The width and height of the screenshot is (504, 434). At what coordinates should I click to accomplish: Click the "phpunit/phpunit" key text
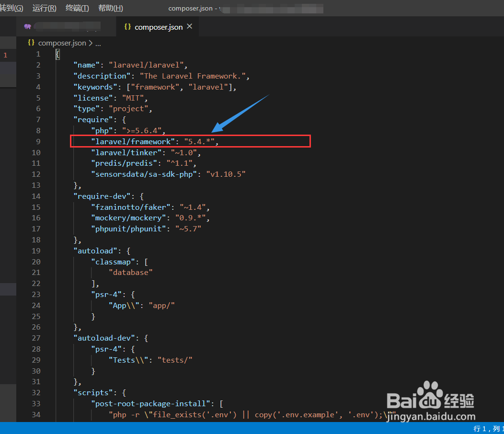128,229
